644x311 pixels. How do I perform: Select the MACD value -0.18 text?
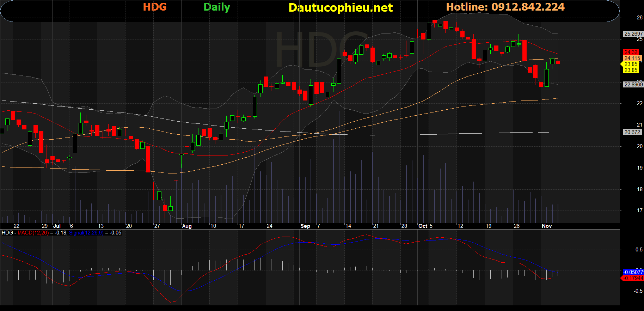(x=61, y=233)
